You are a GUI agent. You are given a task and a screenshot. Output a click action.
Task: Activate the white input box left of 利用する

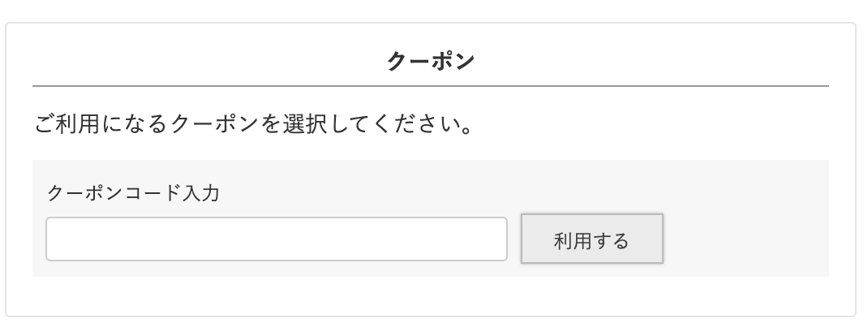click(276, 239)
